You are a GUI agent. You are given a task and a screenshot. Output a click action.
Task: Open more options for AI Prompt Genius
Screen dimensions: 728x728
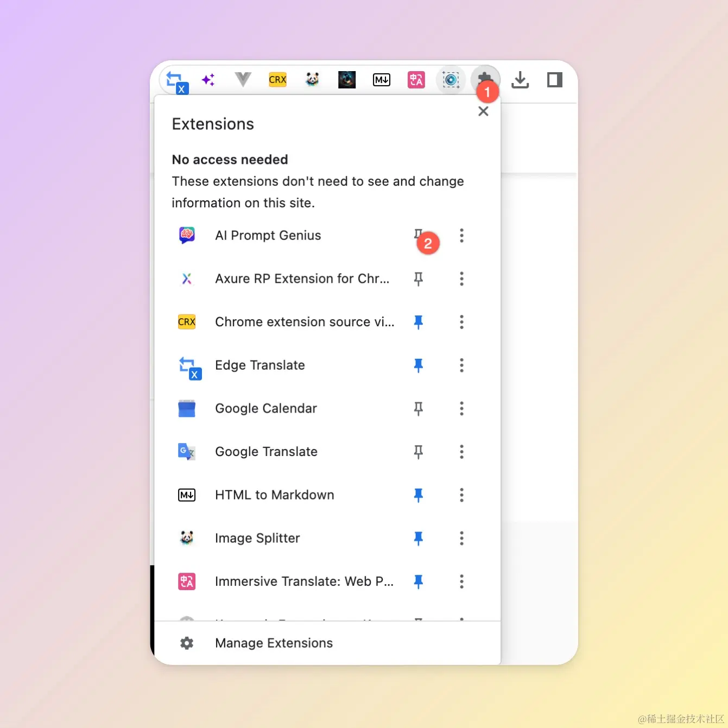pyautogui.click(x=461, y=236)
